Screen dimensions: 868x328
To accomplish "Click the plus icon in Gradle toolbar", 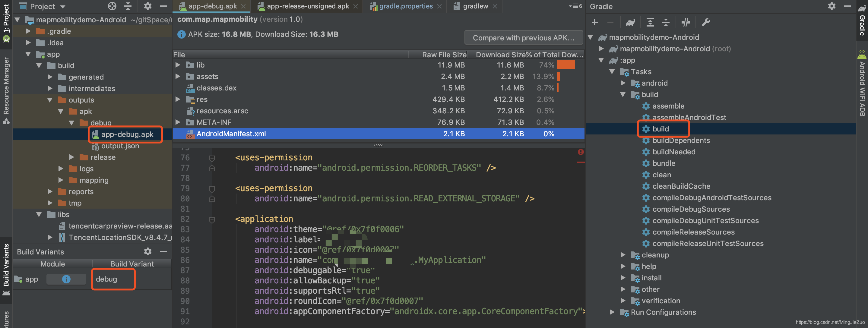I will (595, 23).
